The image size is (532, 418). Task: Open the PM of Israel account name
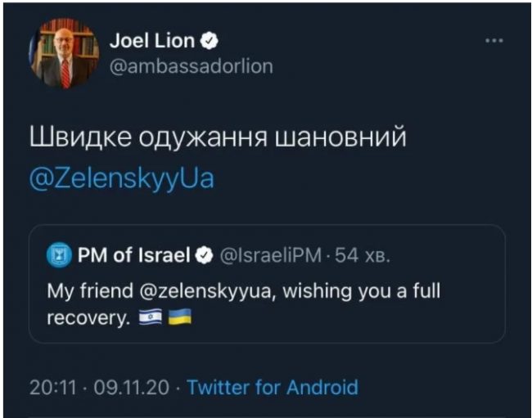point(133,256)
